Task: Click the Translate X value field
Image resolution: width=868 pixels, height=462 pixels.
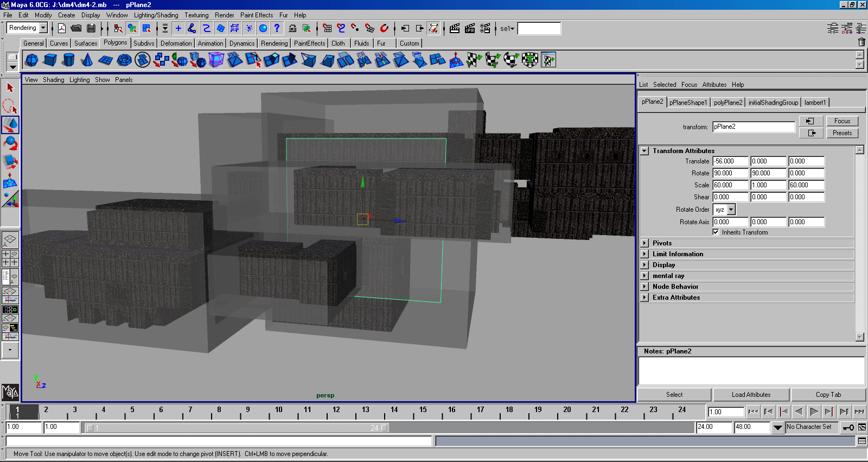Action: [x=730, y=161]
